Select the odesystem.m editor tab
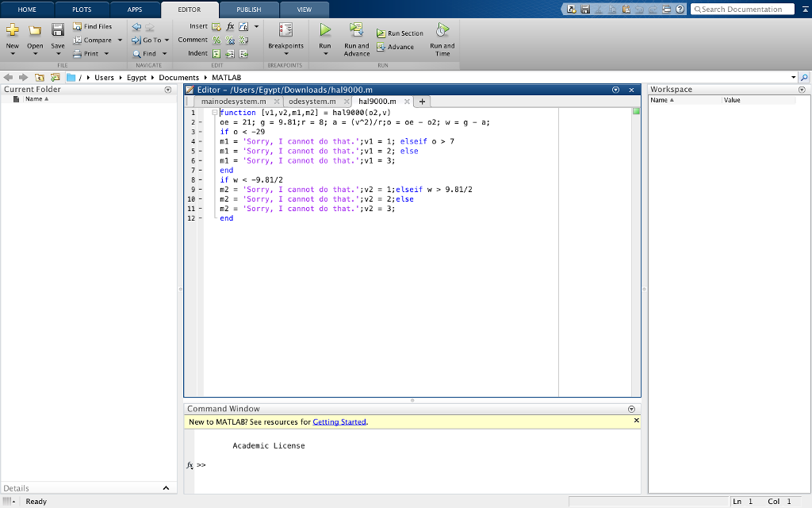 312,102
